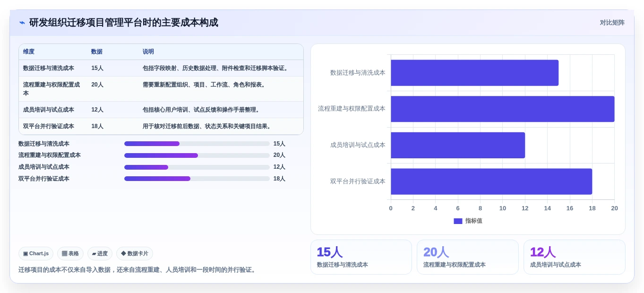Click the 20人 table cell
644x293 pixels.
click(x=97, y=85)
